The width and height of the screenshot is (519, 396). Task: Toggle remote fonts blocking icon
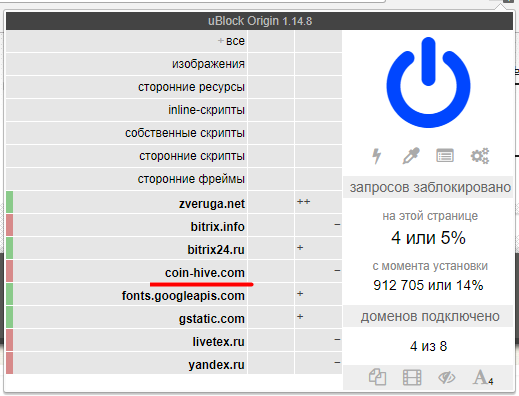click(x=483, y=377)
